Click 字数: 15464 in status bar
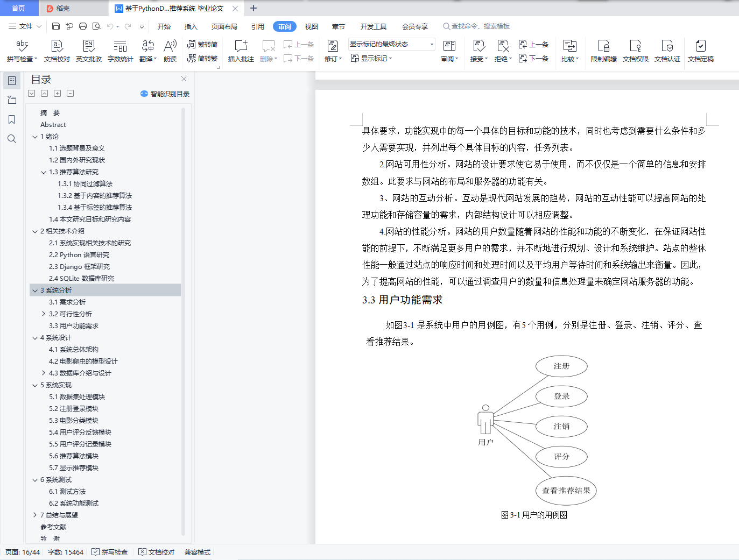 point(66,552)
